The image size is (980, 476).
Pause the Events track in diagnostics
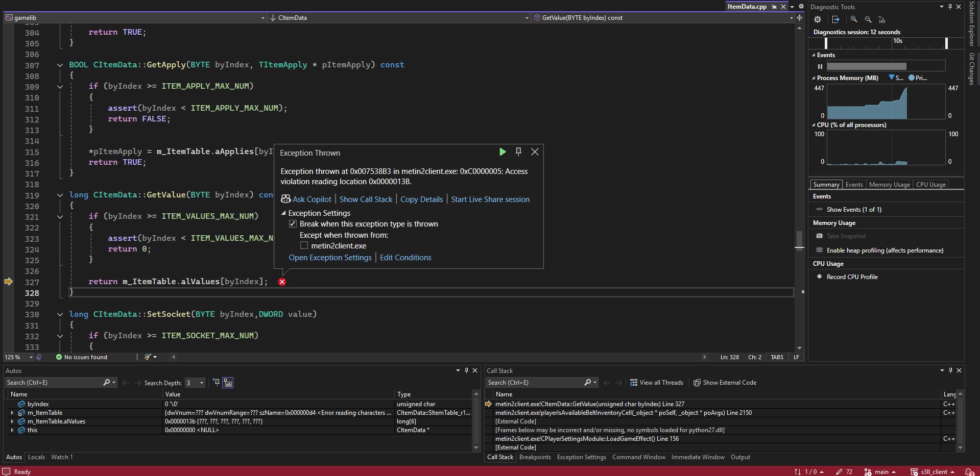820,66
